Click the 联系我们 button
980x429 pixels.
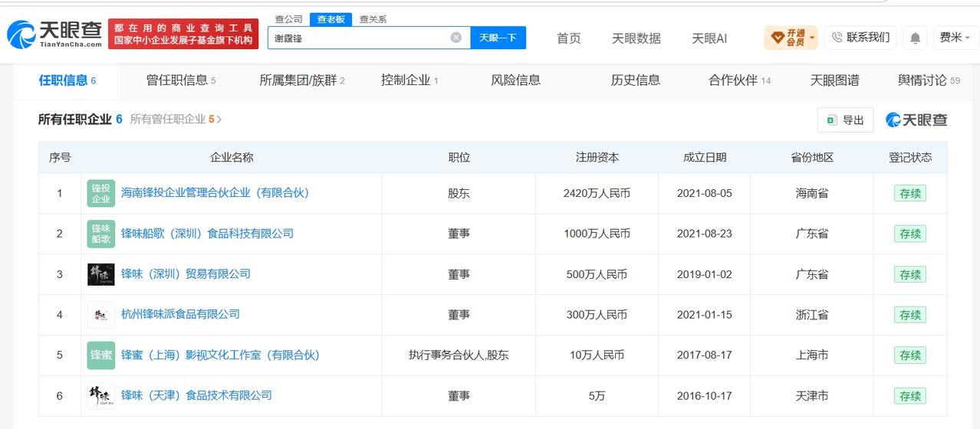[x=860, y=38]
